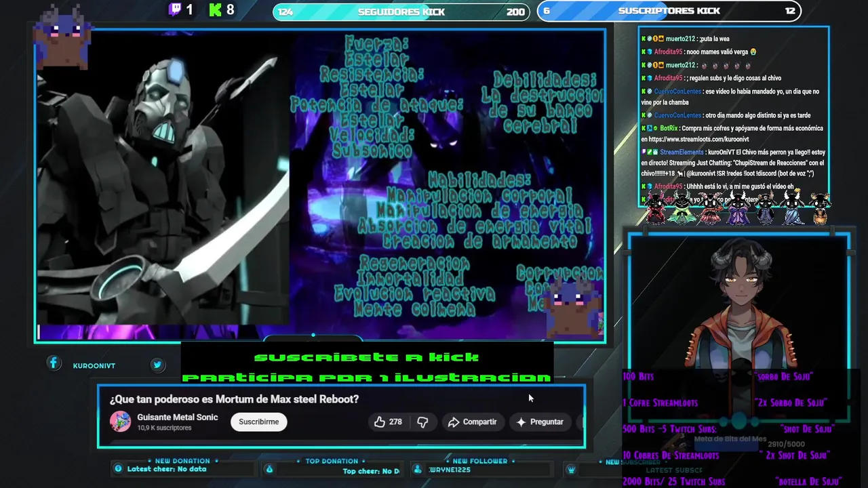Click pixel goat mascot at video's top-left corner
The image size is (868, 488).
click(63, 37)
